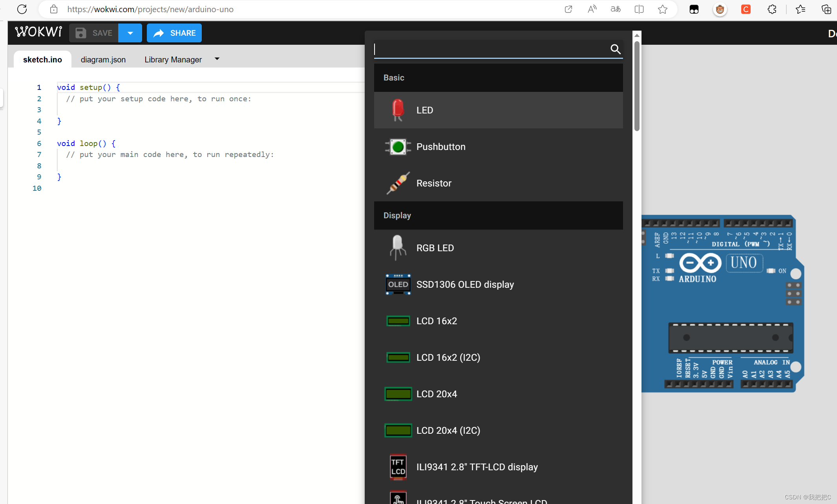Pick the Resistor part icon

coord(398,183)
